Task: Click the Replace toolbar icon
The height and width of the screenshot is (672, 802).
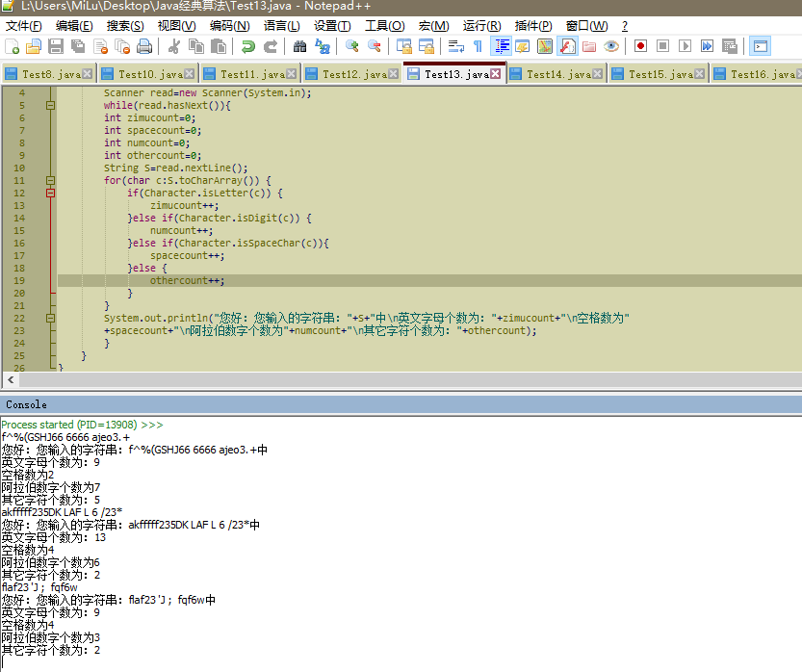Action: coord(323,46)
